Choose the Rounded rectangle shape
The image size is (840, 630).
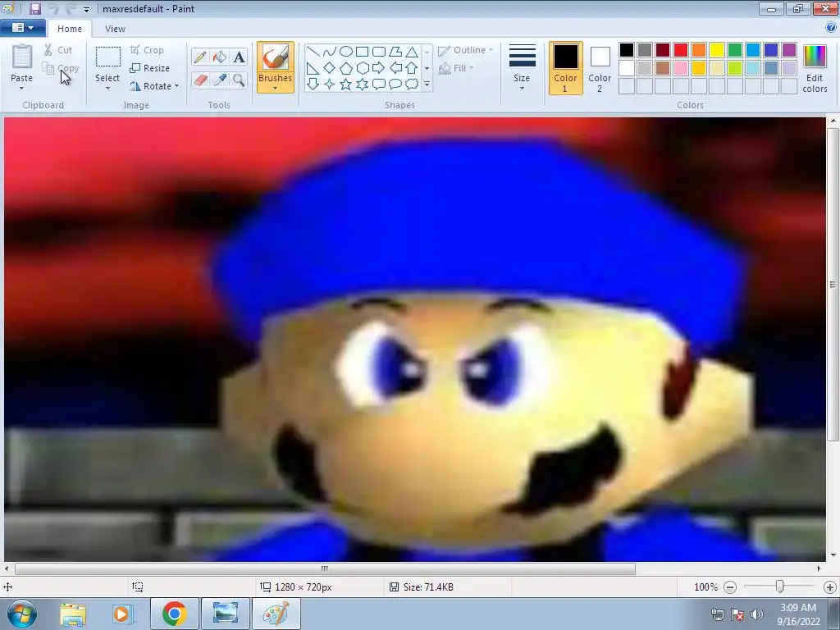tap(379, 52)
